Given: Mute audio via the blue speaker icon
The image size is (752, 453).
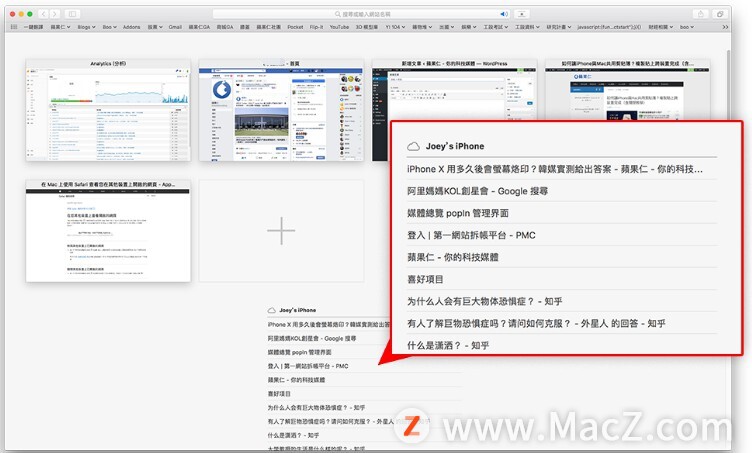Looking at the screenshot, I should point(504,14).
